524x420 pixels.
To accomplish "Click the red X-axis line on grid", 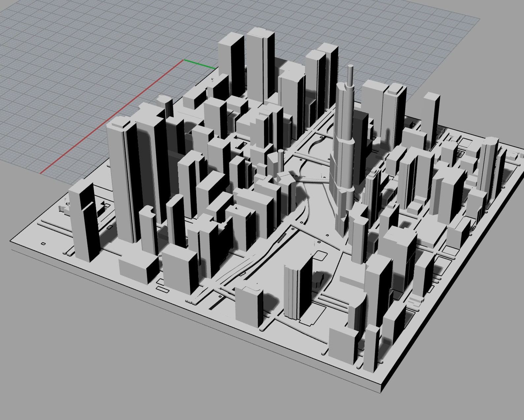I will [x=112, y=117].
